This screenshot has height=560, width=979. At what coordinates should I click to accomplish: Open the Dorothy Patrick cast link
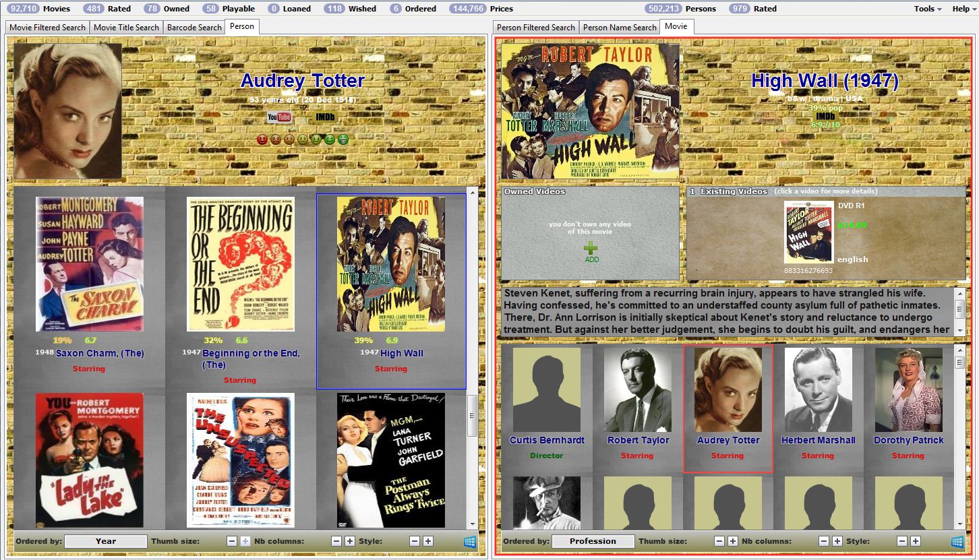click(908, 440)
